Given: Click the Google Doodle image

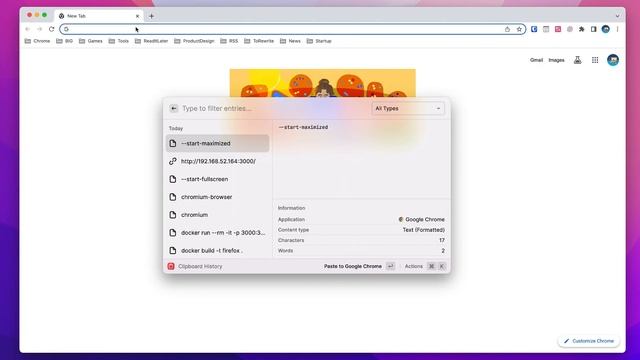Looking at the screenshot, I should pos(322,83).
